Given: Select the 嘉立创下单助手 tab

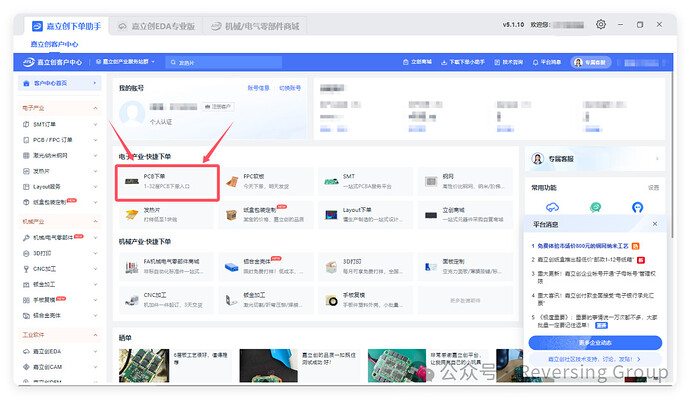Looking at the screenshot, I should 67,26.
